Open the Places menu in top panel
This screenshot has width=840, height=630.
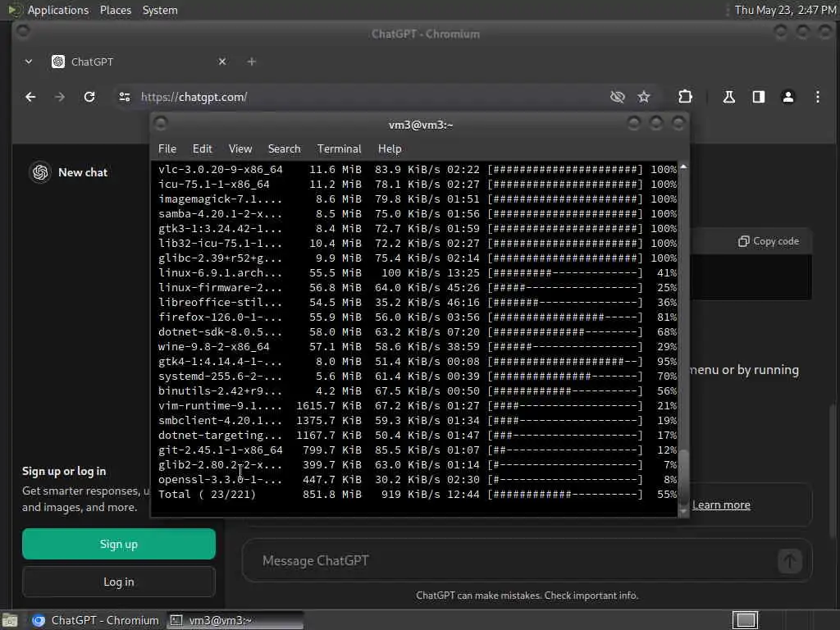115,10
